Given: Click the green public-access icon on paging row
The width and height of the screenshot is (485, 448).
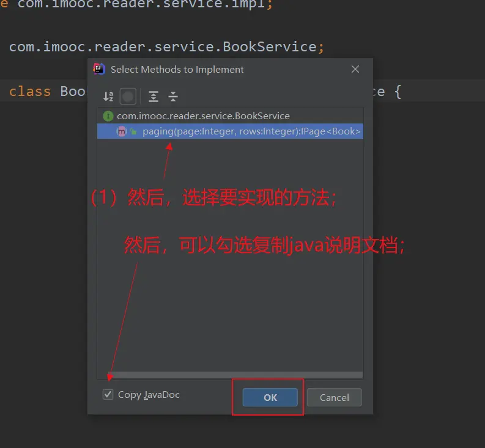Looking at the screenshot, I should coord(133,131).
